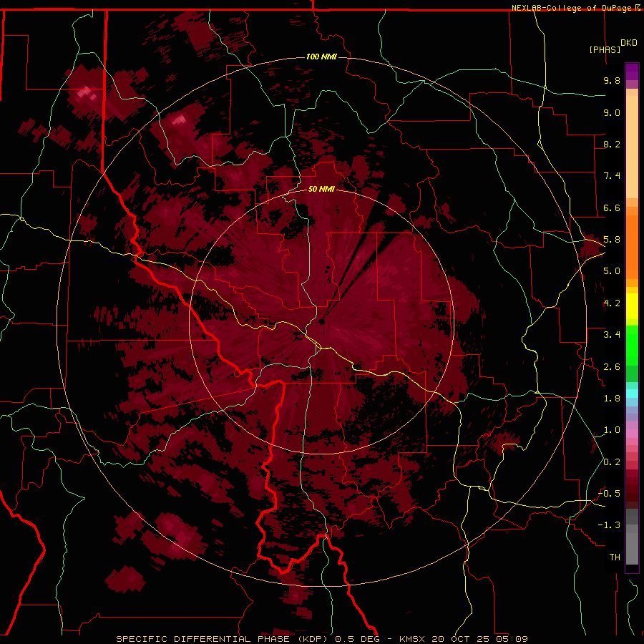Click the legend value 7.4

[612, 176]
